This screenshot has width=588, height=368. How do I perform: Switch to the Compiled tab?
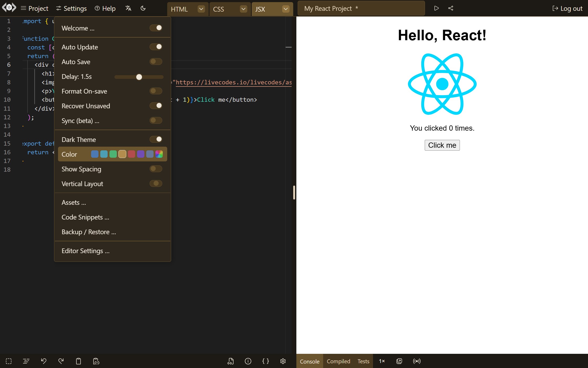339,361
